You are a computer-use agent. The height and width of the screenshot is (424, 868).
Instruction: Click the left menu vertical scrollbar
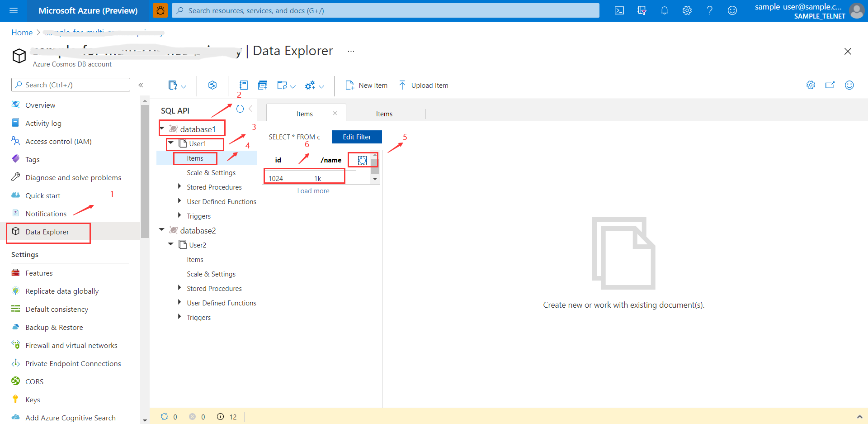pos(145,171)
